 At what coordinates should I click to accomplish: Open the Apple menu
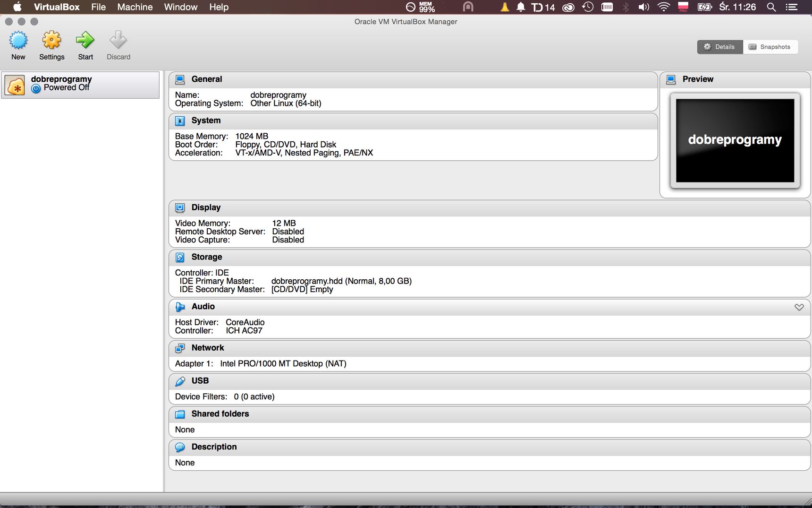17,7
